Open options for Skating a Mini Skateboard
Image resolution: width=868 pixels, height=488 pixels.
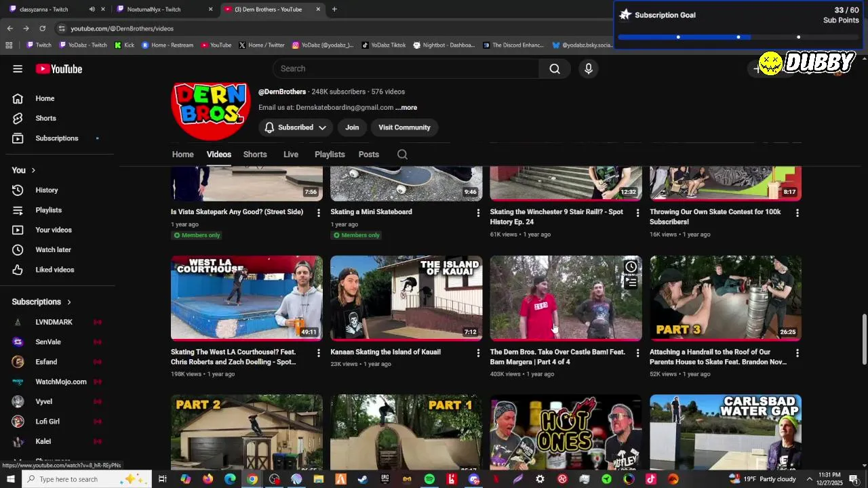coord(478,213)
